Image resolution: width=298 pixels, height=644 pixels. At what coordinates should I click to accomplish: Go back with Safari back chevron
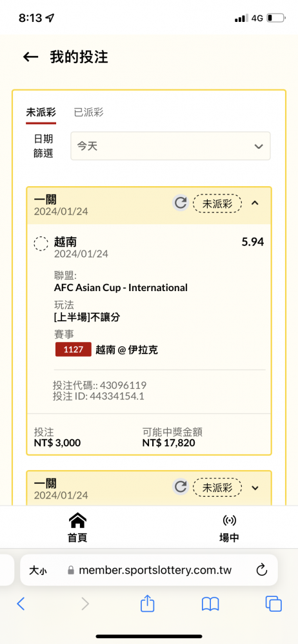pos(21,604)
